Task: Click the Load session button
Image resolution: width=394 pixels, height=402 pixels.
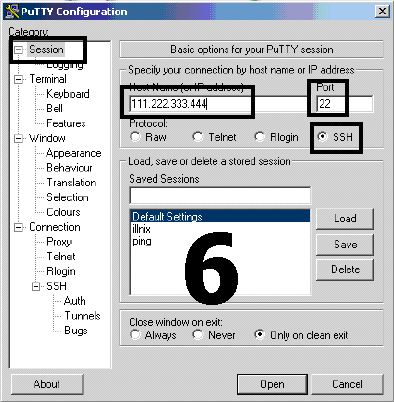Action: (x=345, y=219)
